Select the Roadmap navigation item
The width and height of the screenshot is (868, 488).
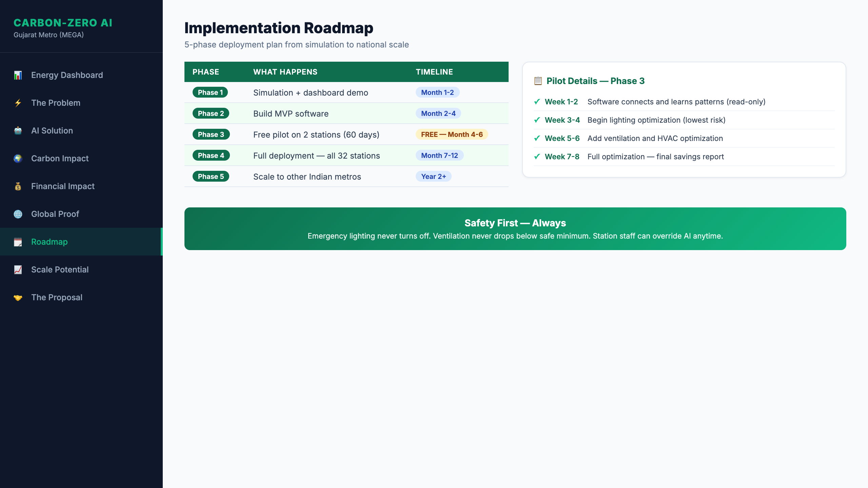[49, 242]
